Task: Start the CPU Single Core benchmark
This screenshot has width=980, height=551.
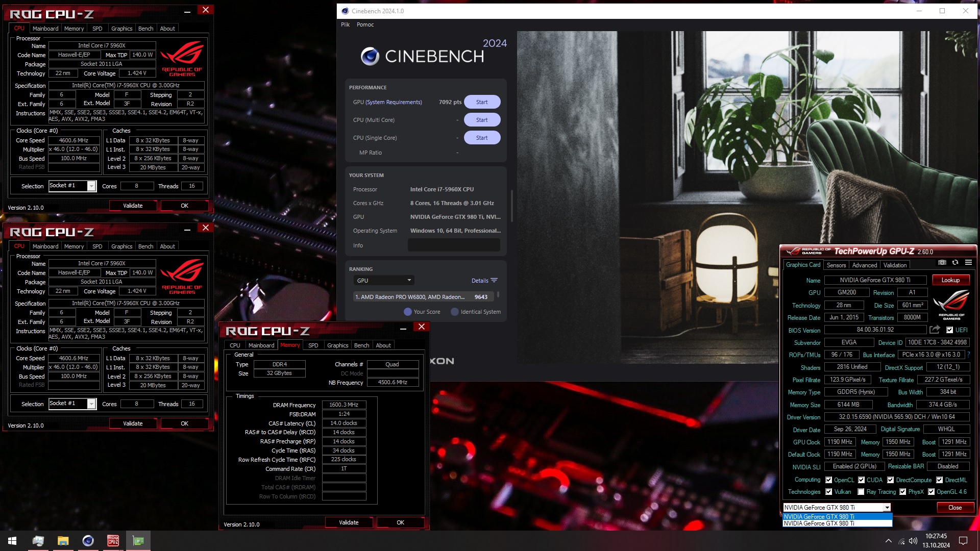Action: click(x=482, y=138)
